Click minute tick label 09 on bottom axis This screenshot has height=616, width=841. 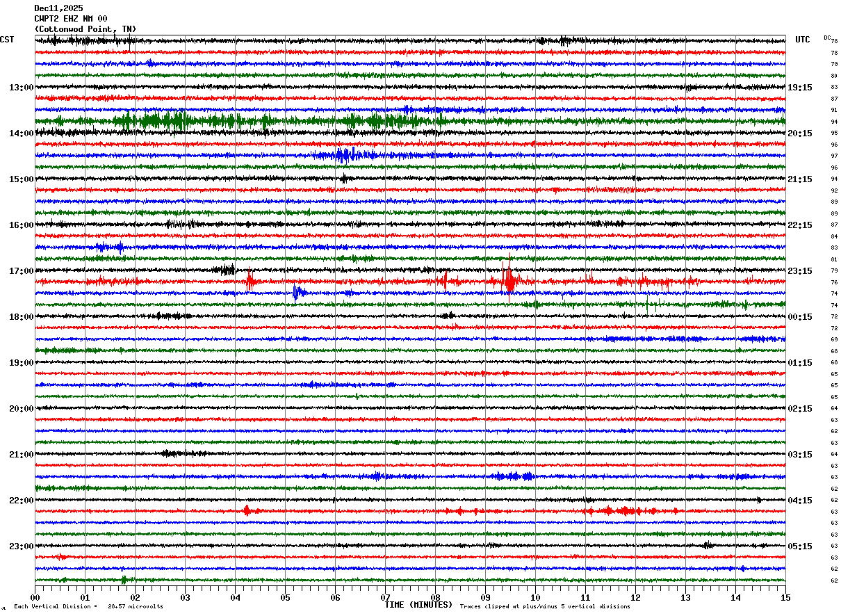(485, 597)
